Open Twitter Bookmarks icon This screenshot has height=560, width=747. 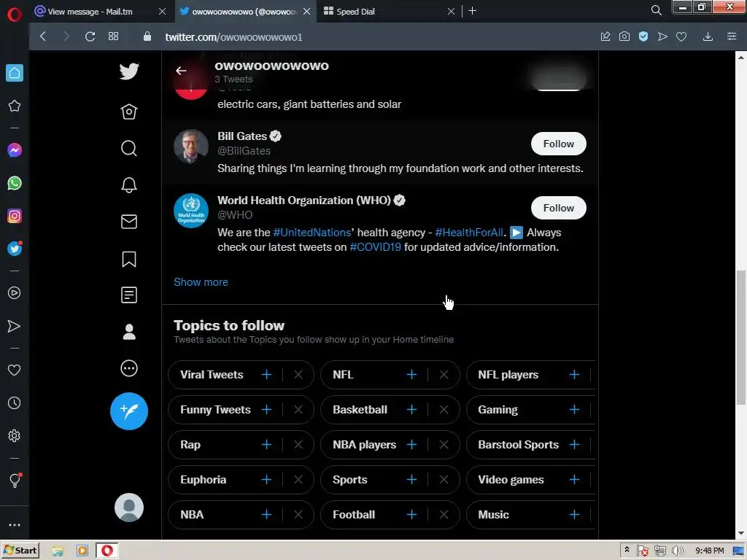tap(129, 259)
